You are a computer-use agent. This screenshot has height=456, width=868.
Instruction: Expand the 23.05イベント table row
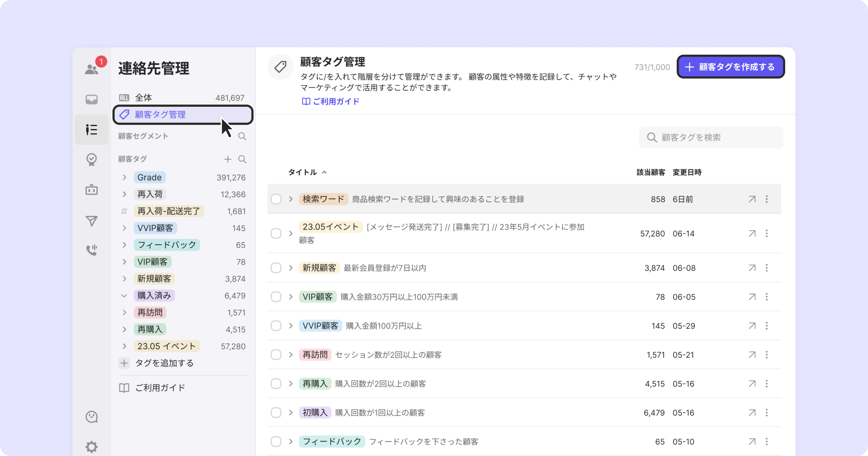tap(291, 233)
